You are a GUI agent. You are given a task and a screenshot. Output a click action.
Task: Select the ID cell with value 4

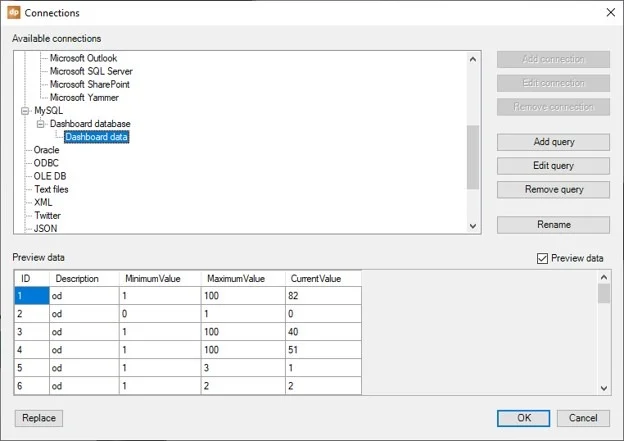point(32,350)
